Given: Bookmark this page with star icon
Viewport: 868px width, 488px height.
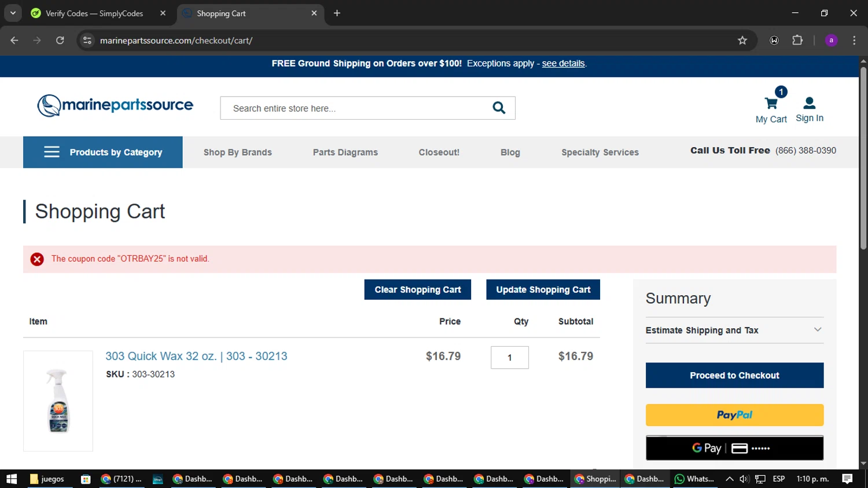Looking at the screenshot, I should pos(742,41).
